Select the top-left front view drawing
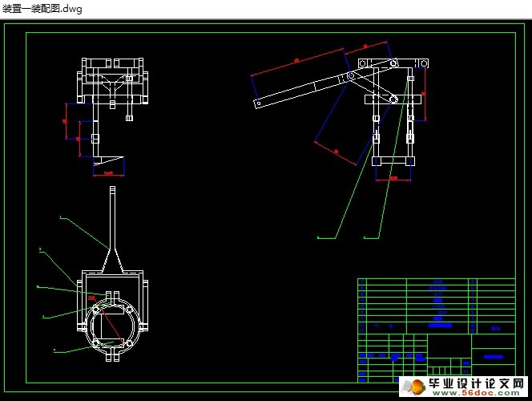532x401 pixels. (x=107, y=117)
